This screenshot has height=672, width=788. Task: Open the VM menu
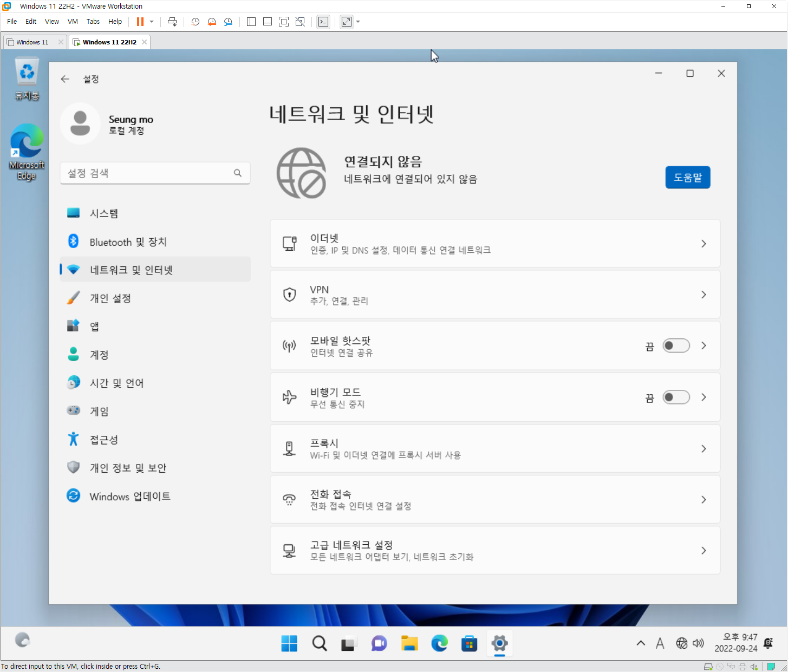[x=73, y=22]
